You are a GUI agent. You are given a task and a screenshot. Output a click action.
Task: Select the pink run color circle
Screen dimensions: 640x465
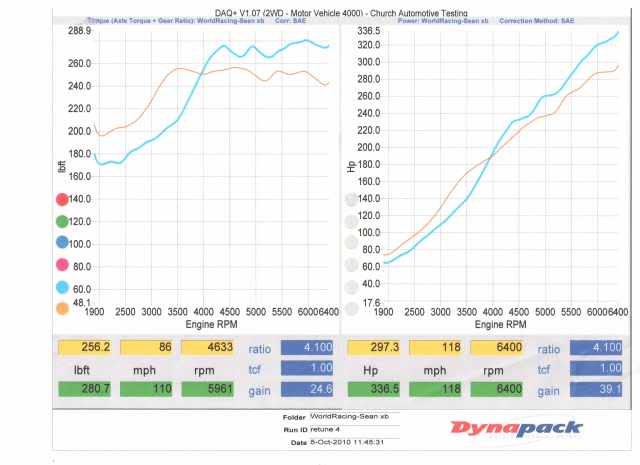62,265
